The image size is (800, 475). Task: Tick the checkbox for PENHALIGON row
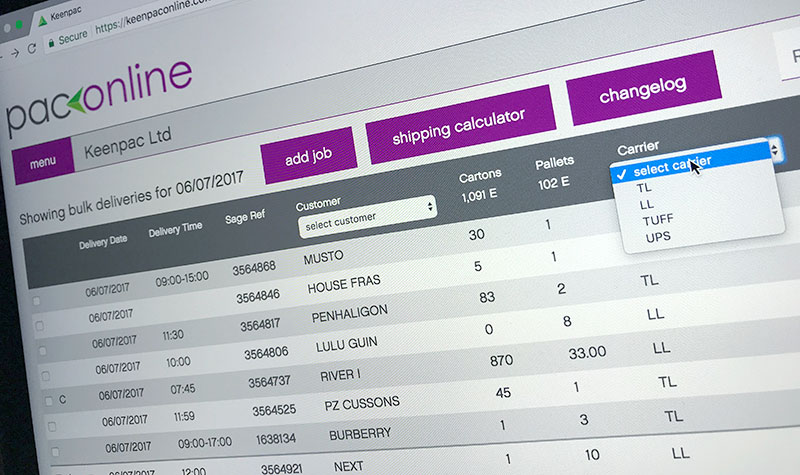(42, 351)
